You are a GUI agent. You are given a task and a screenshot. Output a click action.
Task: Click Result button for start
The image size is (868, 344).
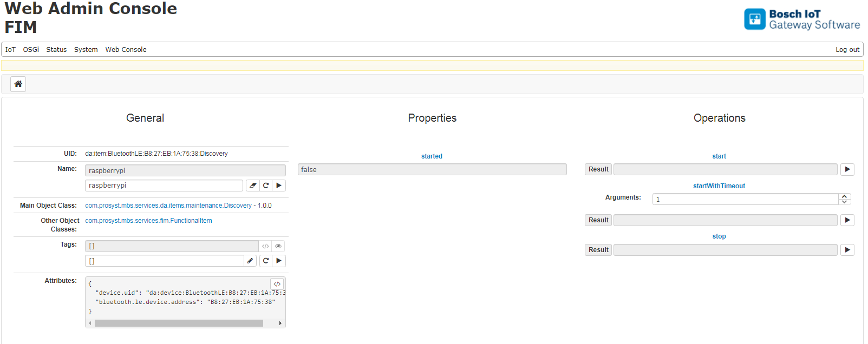(x=598, y=169)
